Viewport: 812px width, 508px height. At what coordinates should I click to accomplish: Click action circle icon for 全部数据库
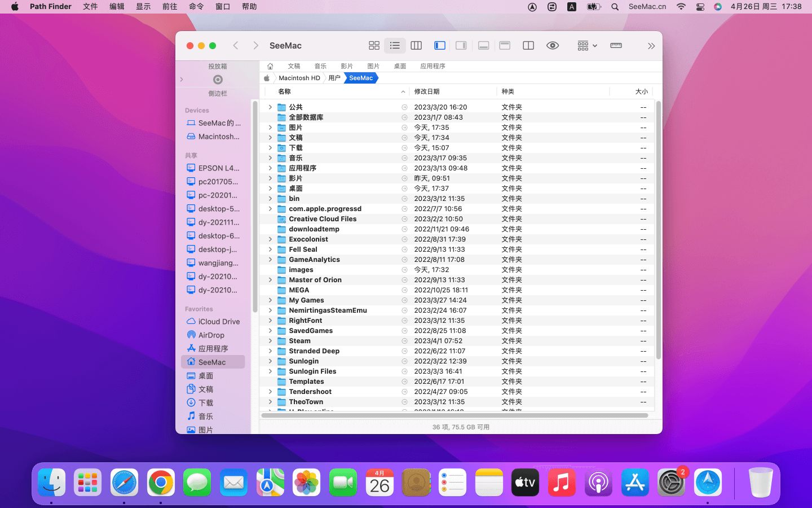[x=404, y=117]
